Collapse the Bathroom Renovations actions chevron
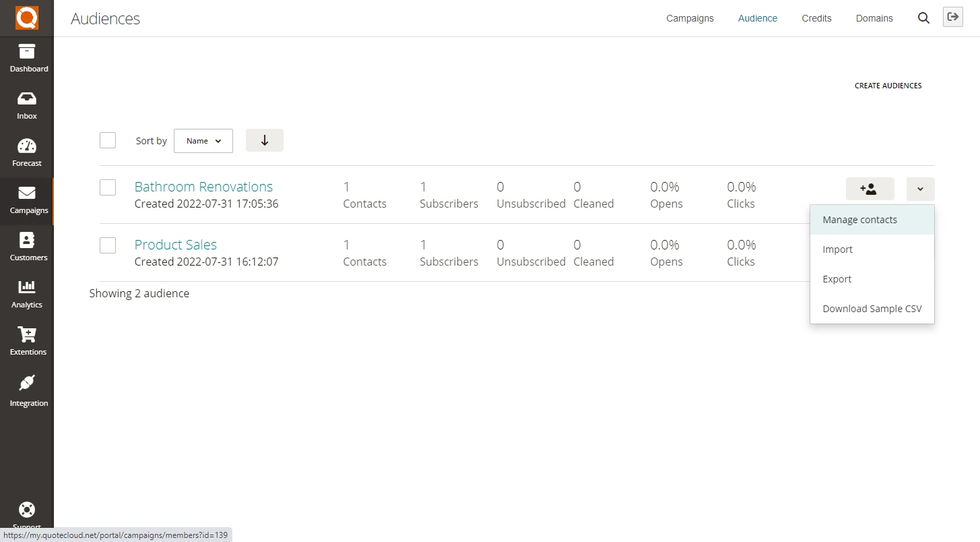 coord(920,189)
